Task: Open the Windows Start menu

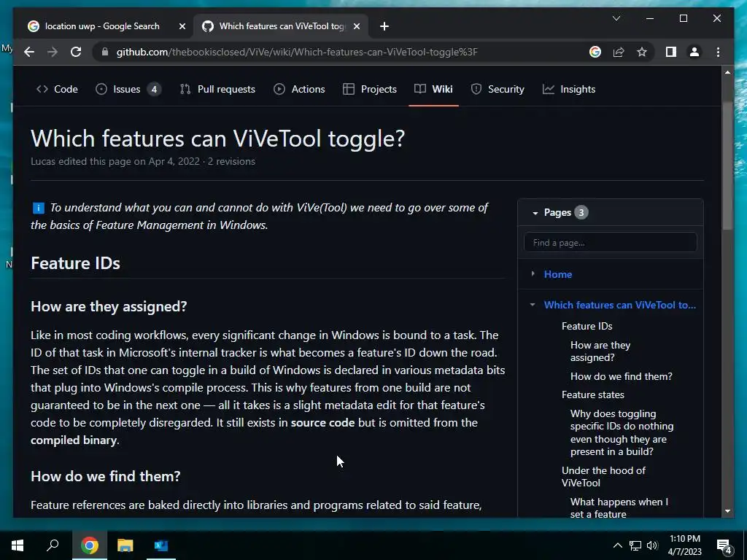Action: click(x=18, y=545)
